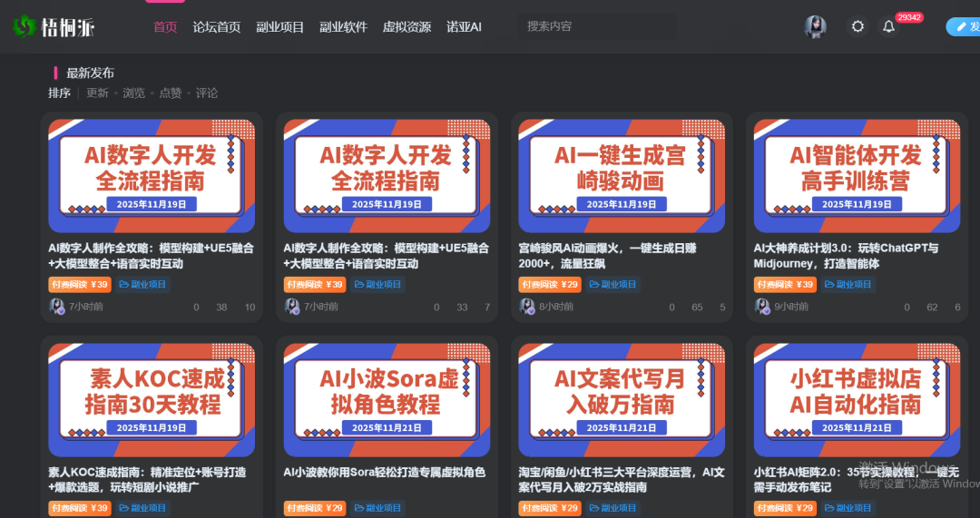
Task: Click the 梧桐派 site logo
Action: (x=54, y=26)
